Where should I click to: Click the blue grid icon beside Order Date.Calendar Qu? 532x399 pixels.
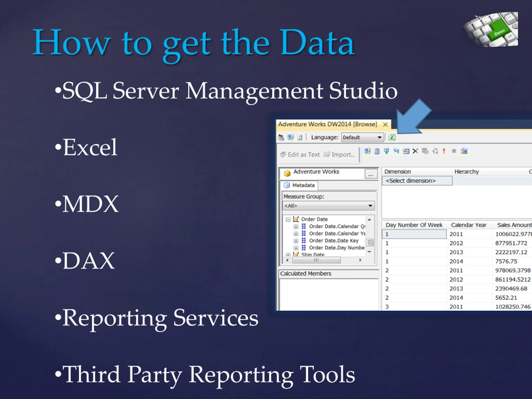pos(304,226)
